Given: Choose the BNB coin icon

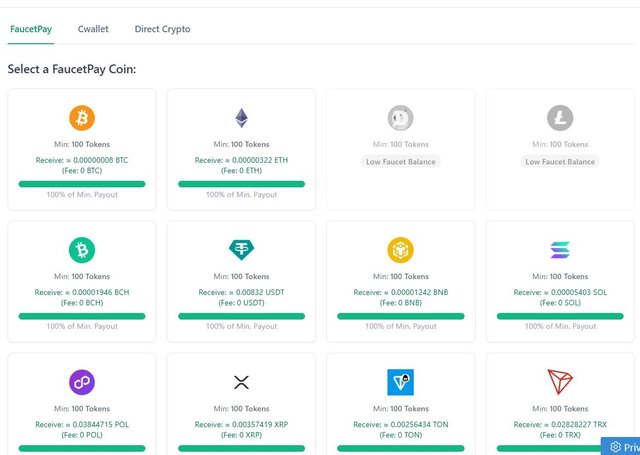Looking at the screenshot, I should tap(400, 250).
